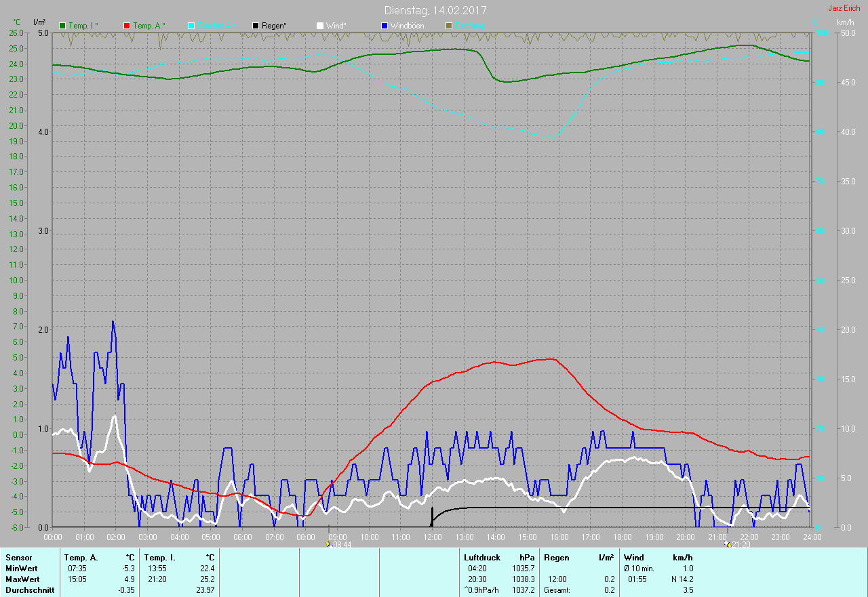The image size is (868, 597).
Task: Click the olive Empfang legend swatch
Action: pos(448,26)
